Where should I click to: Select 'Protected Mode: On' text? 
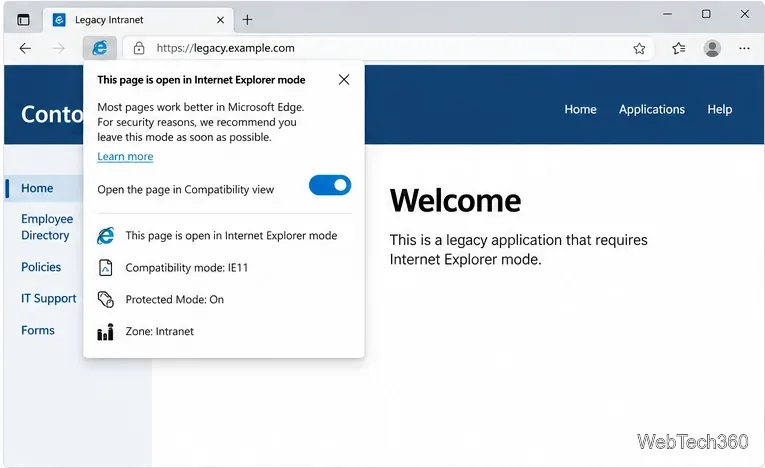pyautogui.click(x=175, y=300)
